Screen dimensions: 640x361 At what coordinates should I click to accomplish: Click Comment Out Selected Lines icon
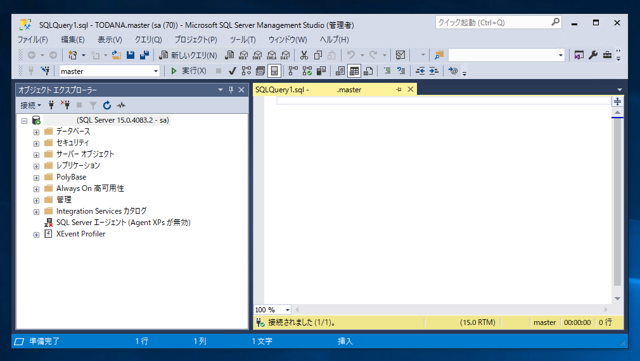pyautogui.click(x=387, y=71)
